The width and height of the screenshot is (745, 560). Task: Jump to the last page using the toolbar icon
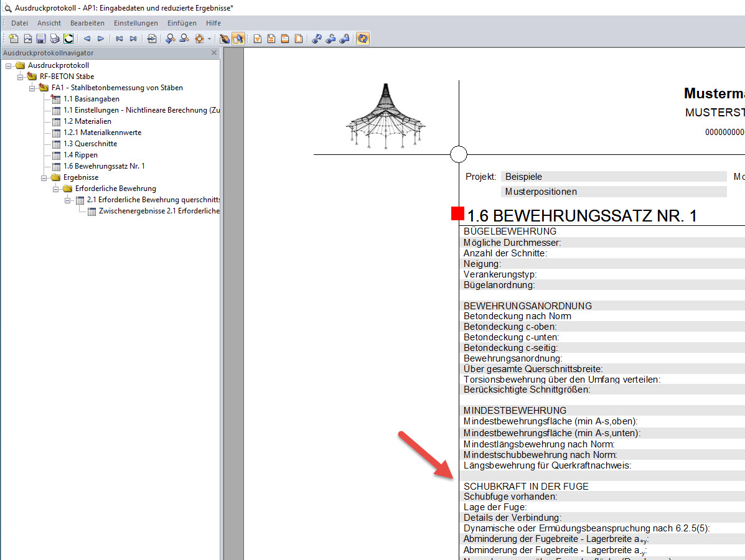coord(133,38)
